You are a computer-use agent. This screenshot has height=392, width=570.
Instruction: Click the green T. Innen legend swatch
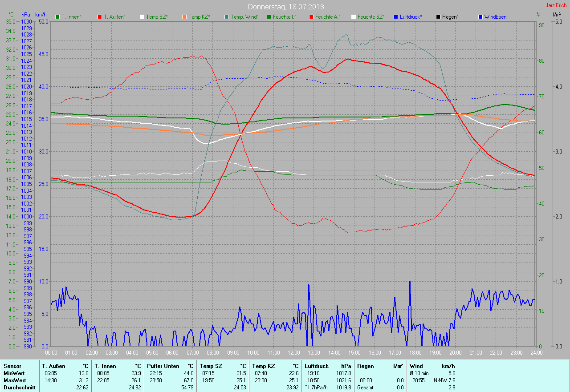(57, 17)
